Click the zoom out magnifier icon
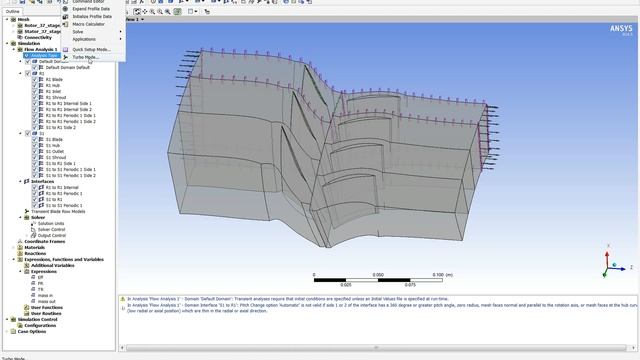640x360 pixels. [x=160, y=11]
